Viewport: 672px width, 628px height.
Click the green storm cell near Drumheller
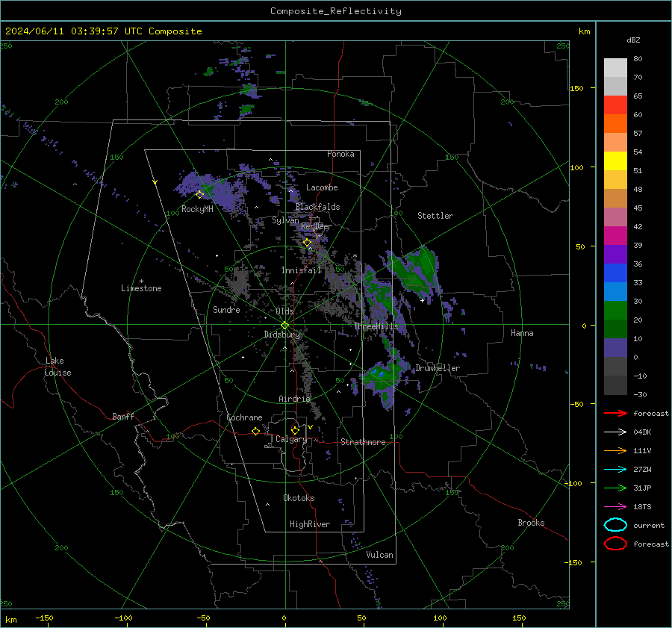381,377
